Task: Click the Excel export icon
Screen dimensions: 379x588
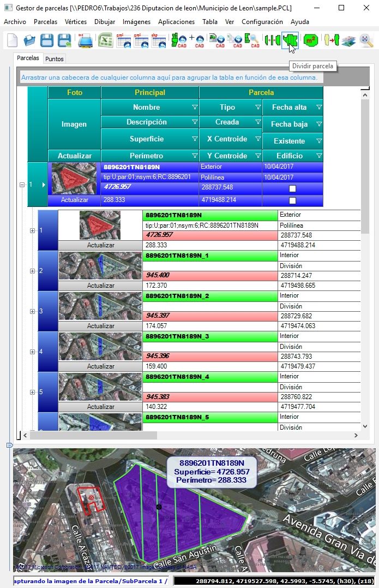Action: (x=106, y=40)
